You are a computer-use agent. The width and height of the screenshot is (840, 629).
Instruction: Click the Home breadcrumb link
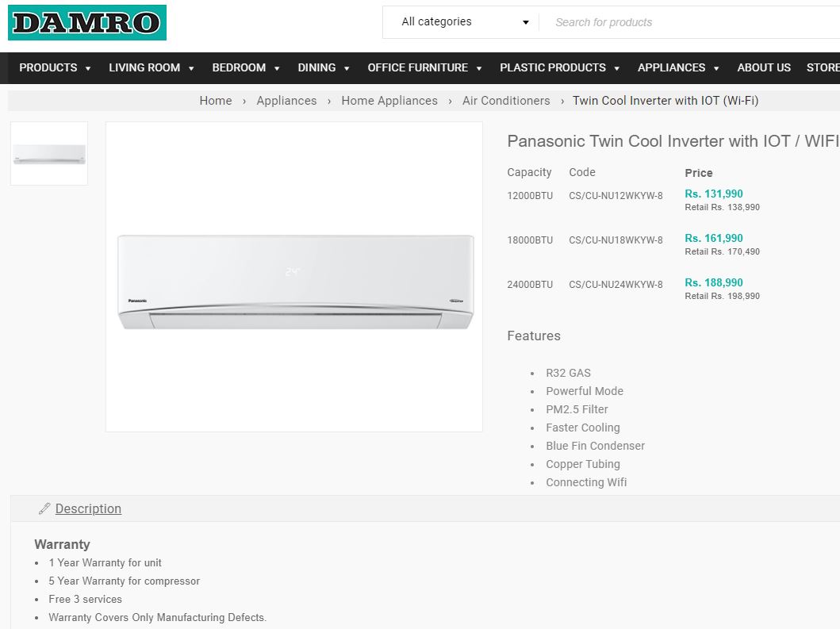point(216,101)
